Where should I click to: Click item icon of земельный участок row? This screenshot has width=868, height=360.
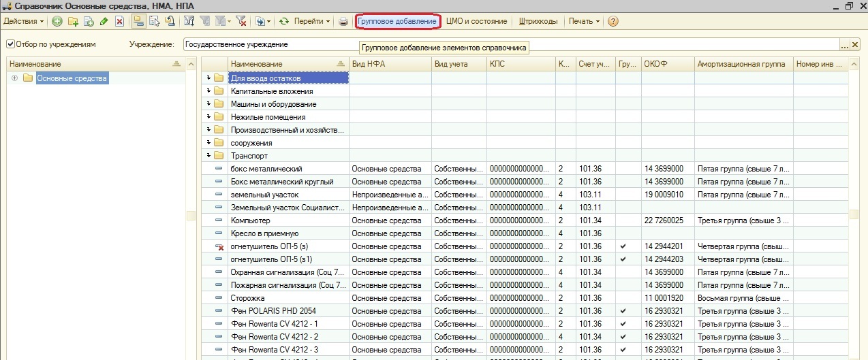pos(219,195)
